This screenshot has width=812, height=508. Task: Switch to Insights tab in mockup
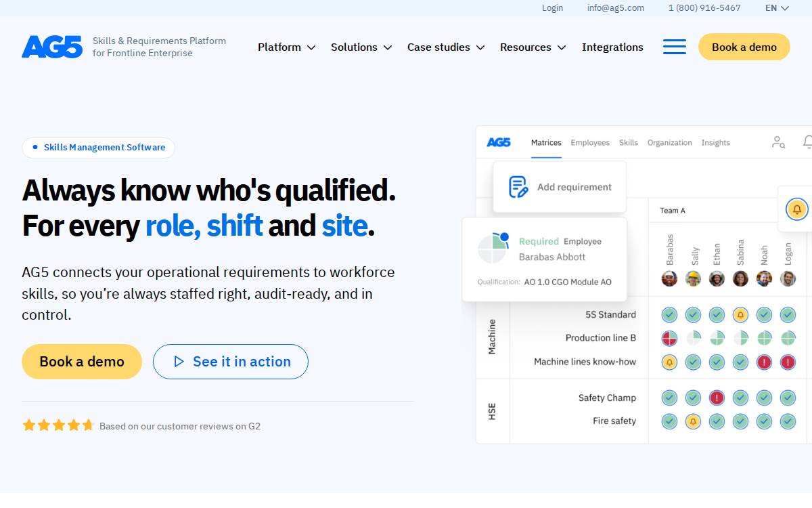click(x=715, y=142)
